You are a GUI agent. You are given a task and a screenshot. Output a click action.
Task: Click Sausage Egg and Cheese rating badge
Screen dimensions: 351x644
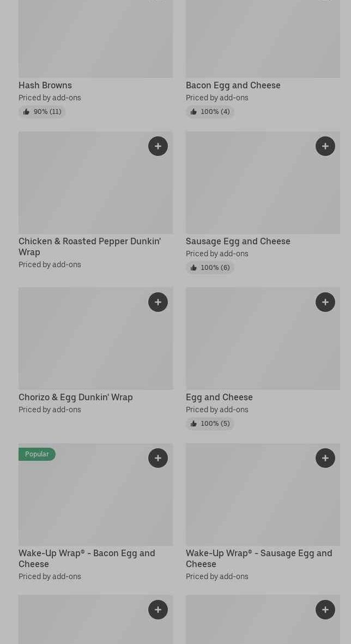tap(210, 268)
